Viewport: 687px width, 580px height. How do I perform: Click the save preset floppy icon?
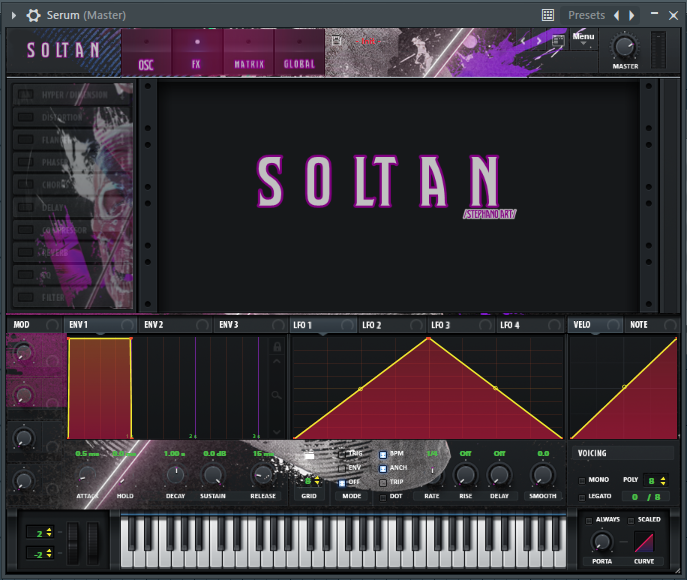[x=336, y=40]
